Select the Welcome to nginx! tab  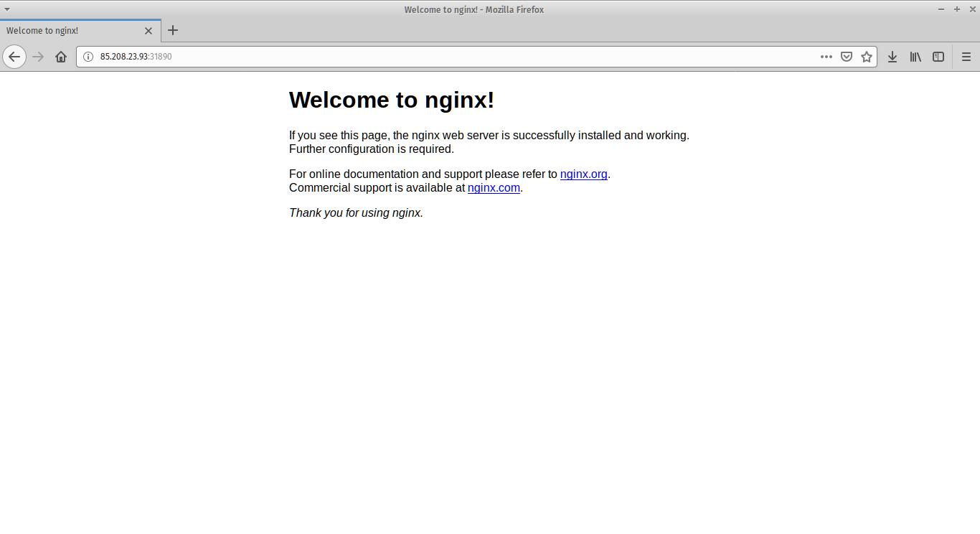click(80, 31)
